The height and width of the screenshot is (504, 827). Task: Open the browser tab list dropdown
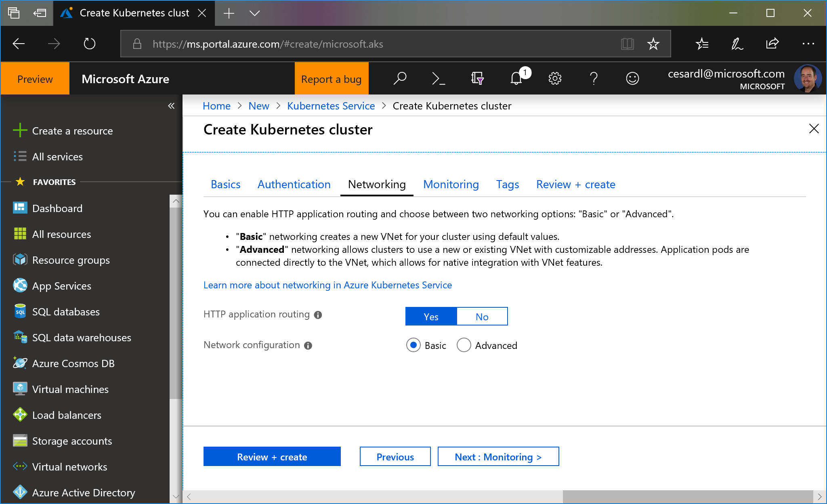click(254, 13)
